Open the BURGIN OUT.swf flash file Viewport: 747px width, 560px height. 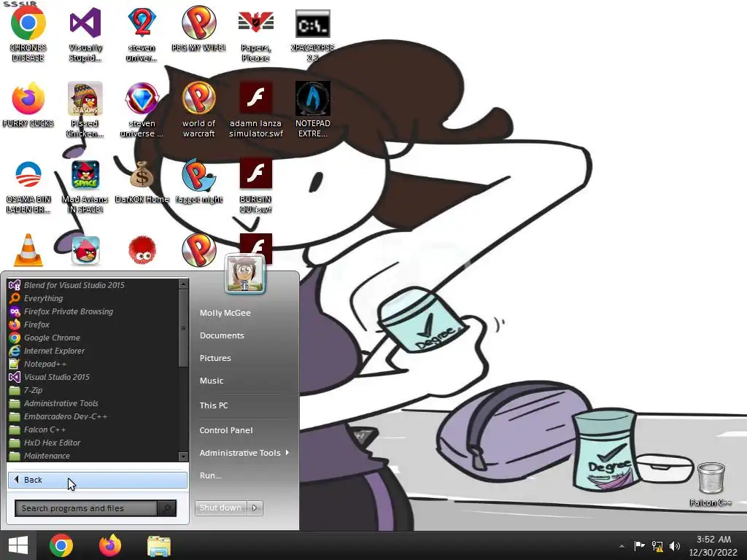(x=256, y=186)
